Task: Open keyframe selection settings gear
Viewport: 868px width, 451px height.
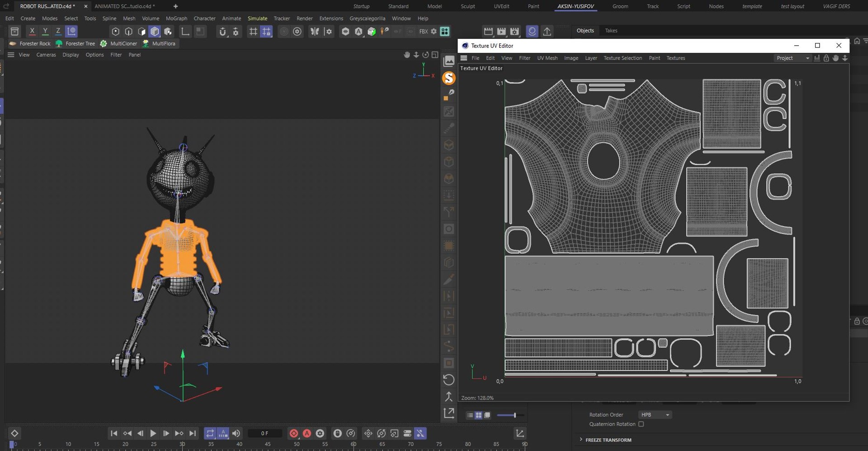Action: pos(320,433)
